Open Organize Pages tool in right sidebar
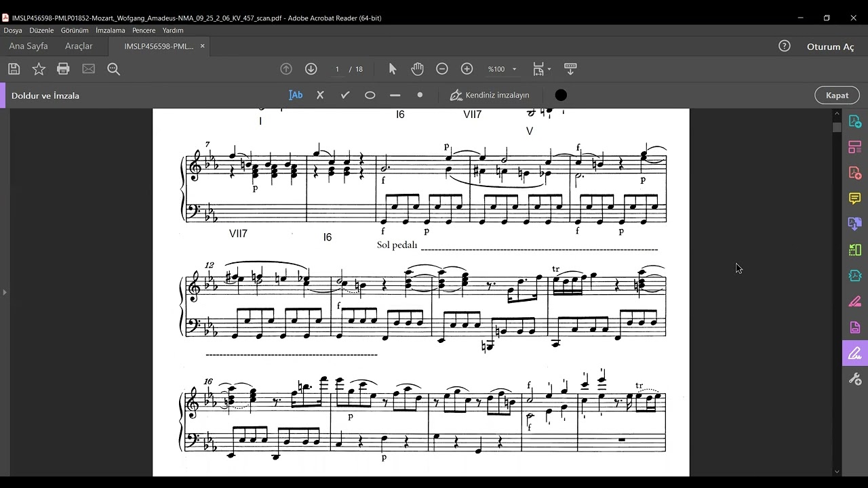 [855, 249]
